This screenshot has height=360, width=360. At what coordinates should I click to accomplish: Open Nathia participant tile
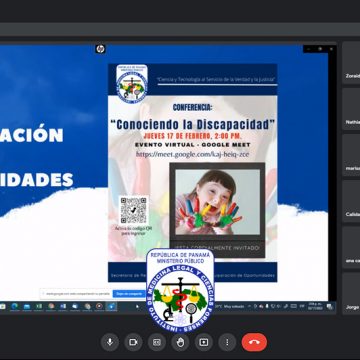pyautogui.click(x=351, y=109)
